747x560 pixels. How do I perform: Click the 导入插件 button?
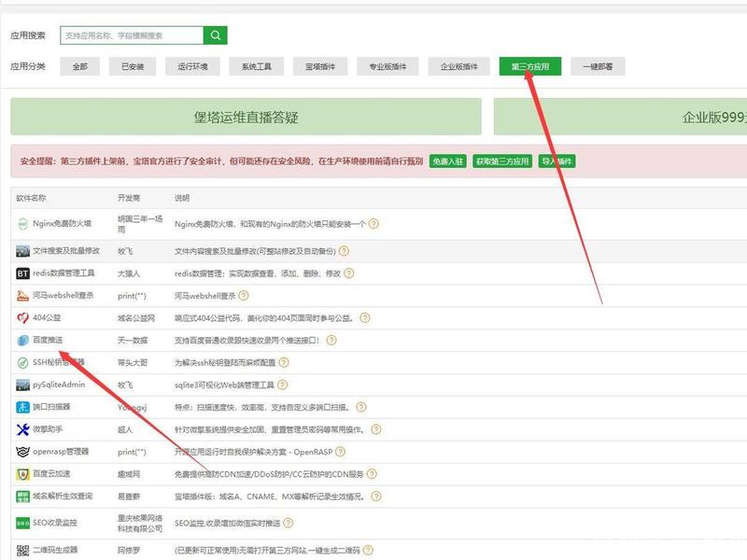pos(557,161)
